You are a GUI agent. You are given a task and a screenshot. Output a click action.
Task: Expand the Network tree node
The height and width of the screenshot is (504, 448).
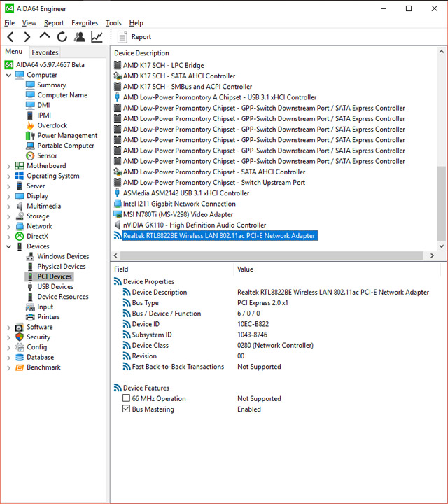coord(8,227)
